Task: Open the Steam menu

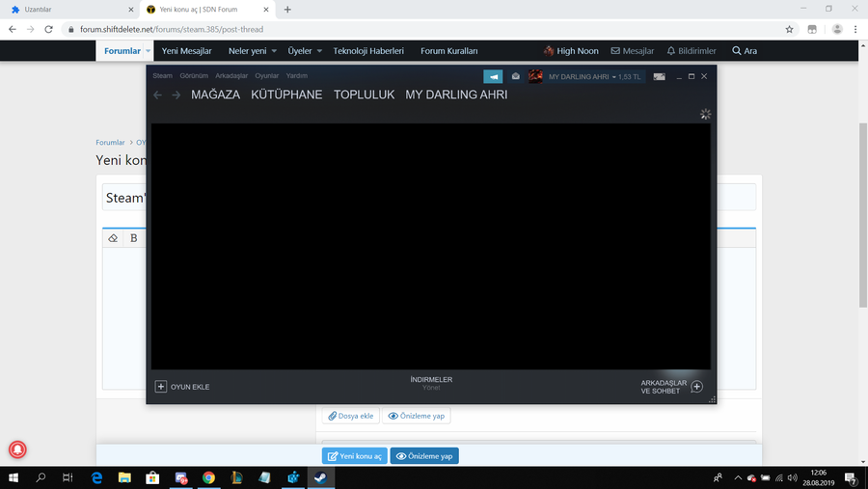Action: 162,76
